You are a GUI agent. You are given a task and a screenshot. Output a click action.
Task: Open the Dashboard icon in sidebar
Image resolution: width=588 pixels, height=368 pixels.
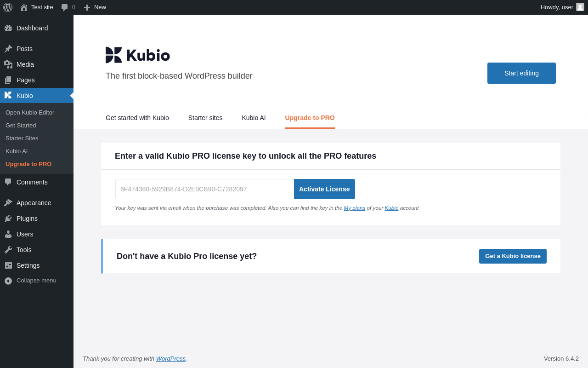click(x=8, y=28)
